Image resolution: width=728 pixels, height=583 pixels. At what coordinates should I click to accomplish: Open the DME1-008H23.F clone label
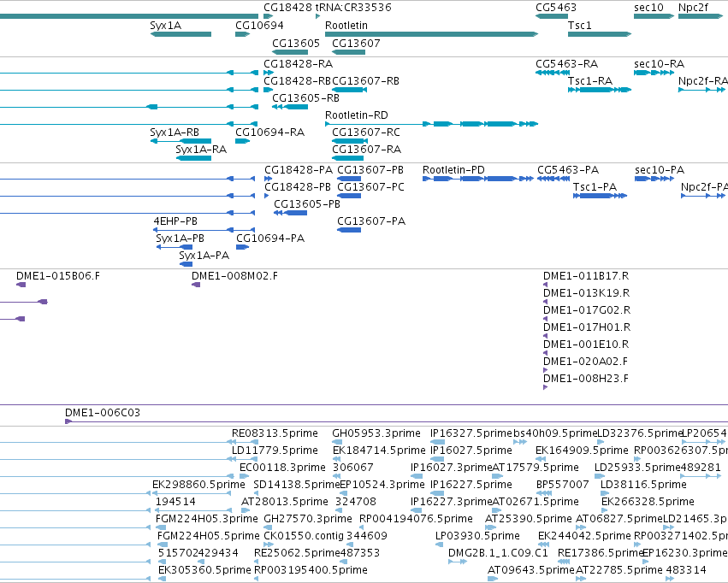[586, 379]
